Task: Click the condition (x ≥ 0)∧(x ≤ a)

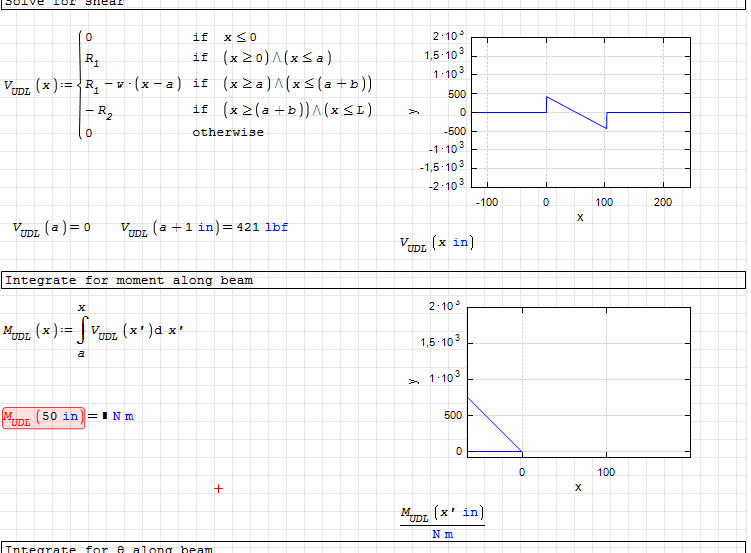Action: pyautogui.click(x=277, y=58)
